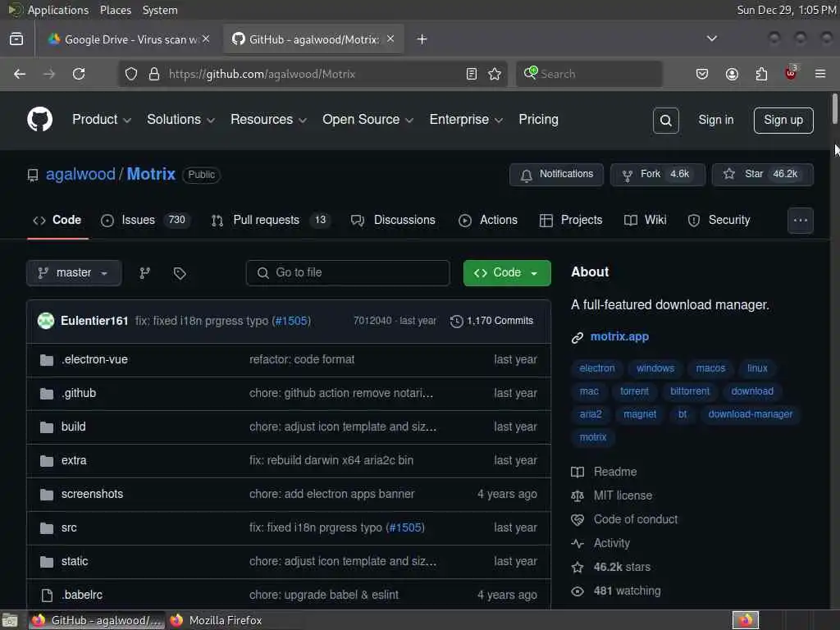Open the green Code dropdown
This screenshot has width=840, height=630.
507,273
